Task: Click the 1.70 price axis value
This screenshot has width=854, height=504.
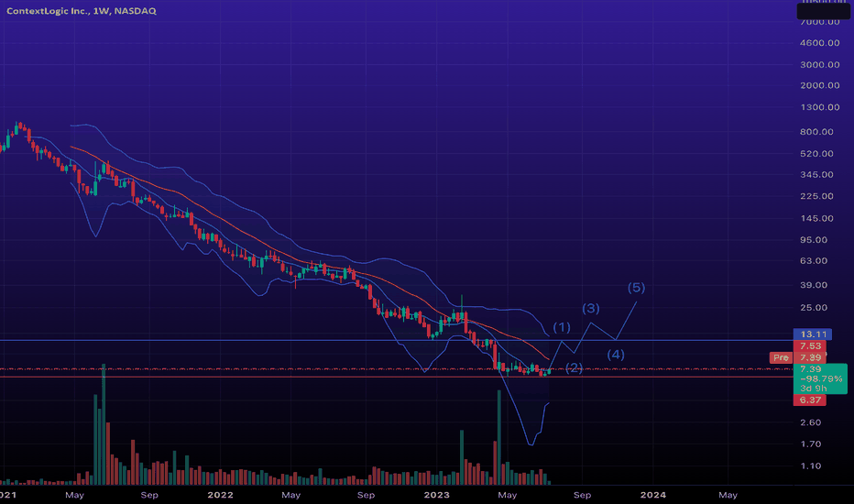Action: tap(810, 444)
